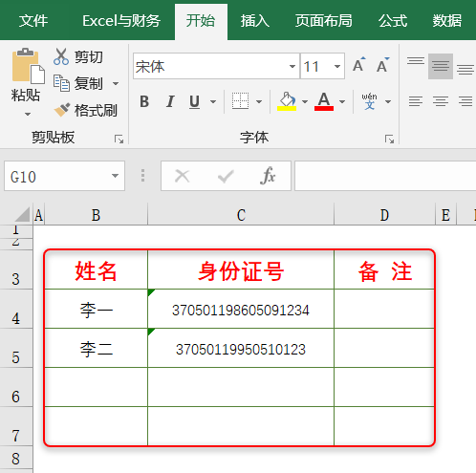Viewport: 476px width, 473px height.
Task: Click the formula bar Enter checkmark icon
Action: [x=226, y=176]
